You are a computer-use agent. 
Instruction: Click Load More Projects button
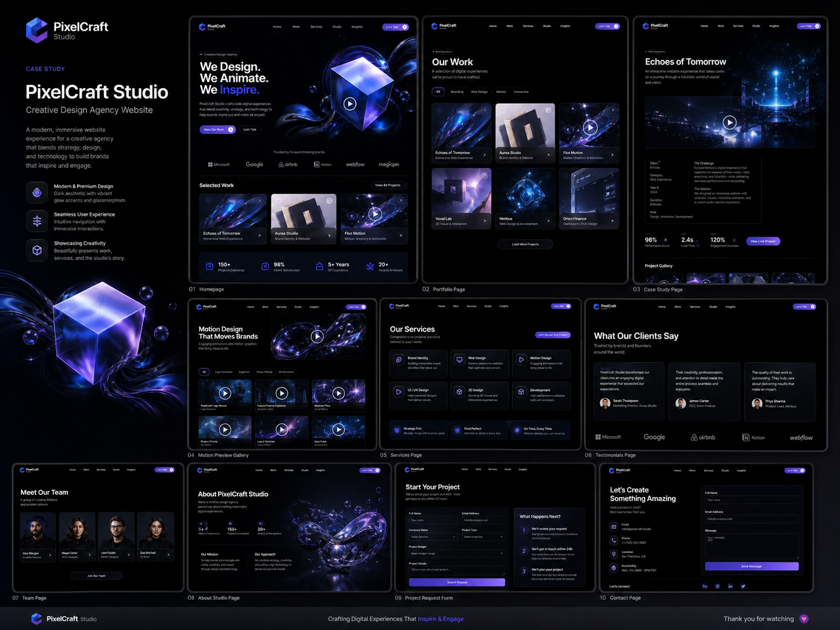(x=525, y=244)
